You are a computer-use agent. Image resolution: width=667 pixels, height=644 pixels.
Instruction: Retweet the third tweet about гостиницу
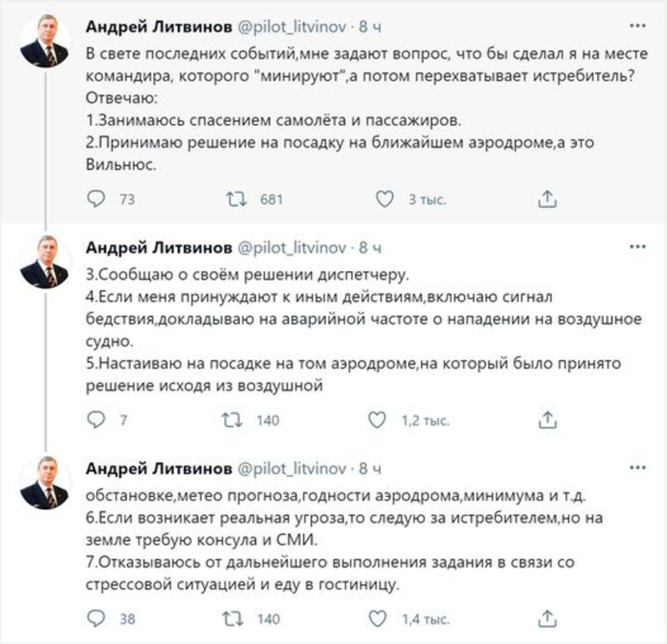(233, 618)
